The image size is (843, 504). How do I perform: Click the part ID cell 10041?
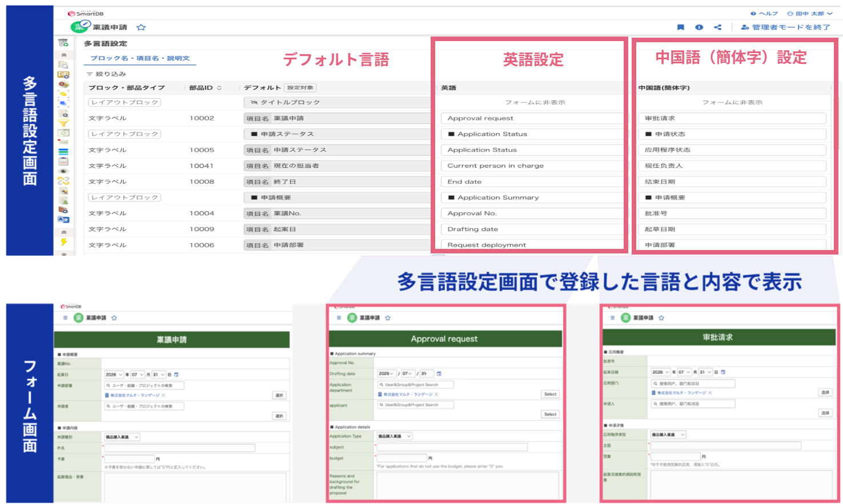click(202, 166)
